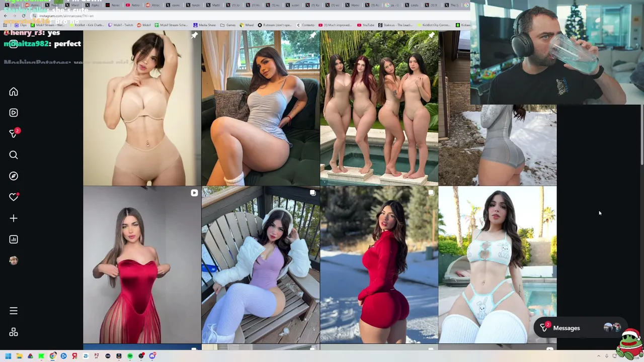Open the red satin dress post

coord(142,265)
